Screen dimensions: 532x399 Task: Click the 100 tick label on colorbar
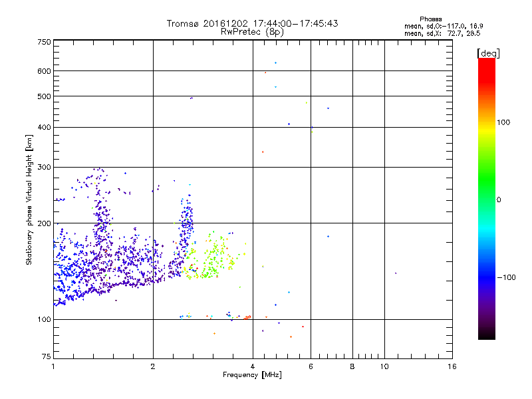tap(503, 122)
